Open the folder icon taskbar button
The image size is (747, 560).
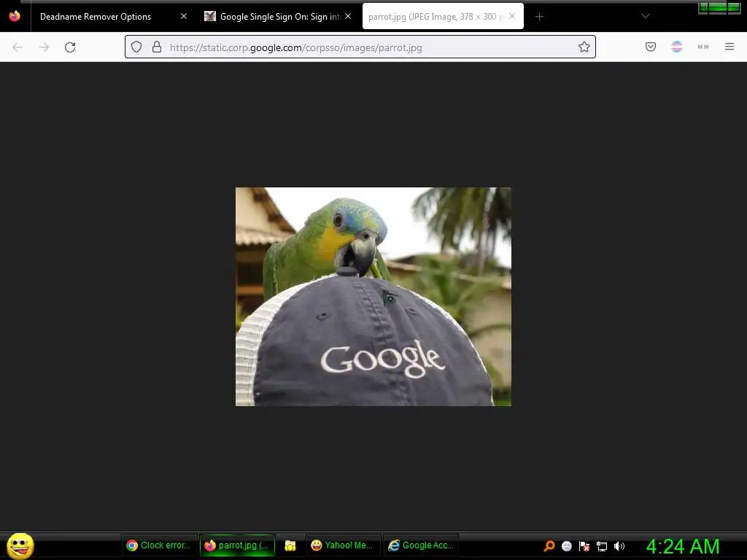290,545
